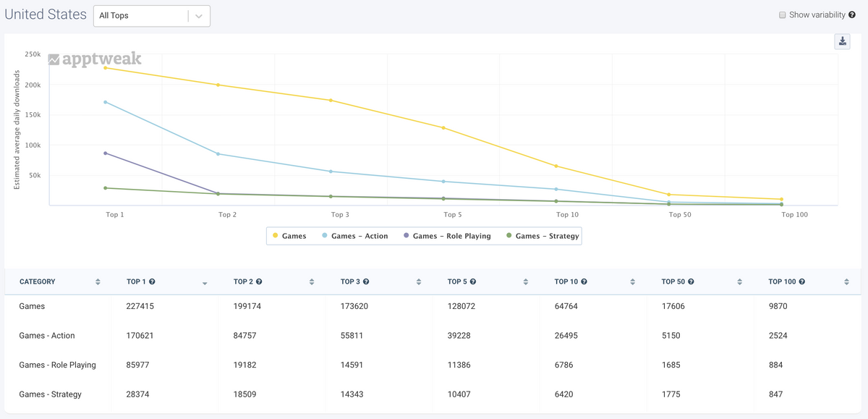The height and width of the screenshot is (419, 868).
Task: Click the value 39228 in table
Action: tap(459, 336)
